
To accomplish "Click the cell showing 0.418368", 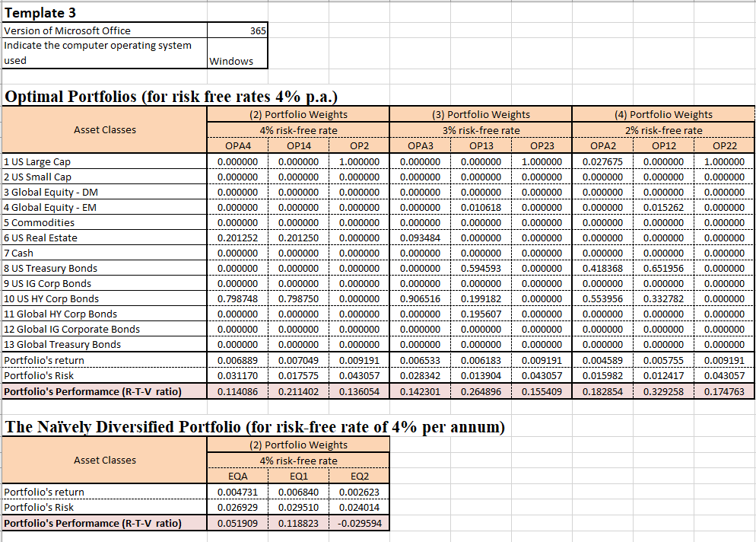I will pyautogui.click(x=602, y=268).
